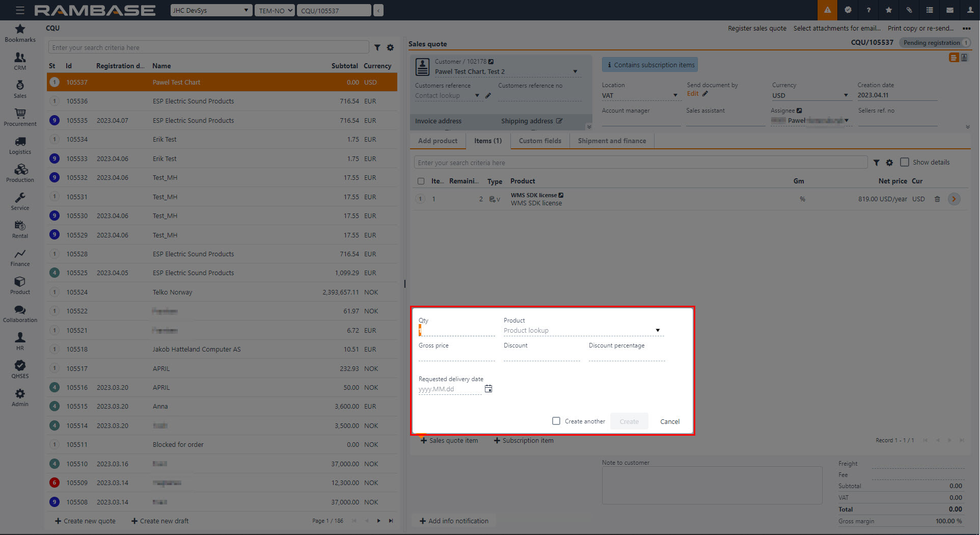
Task: Click the filter icon in CQU list
Action: 377,48
